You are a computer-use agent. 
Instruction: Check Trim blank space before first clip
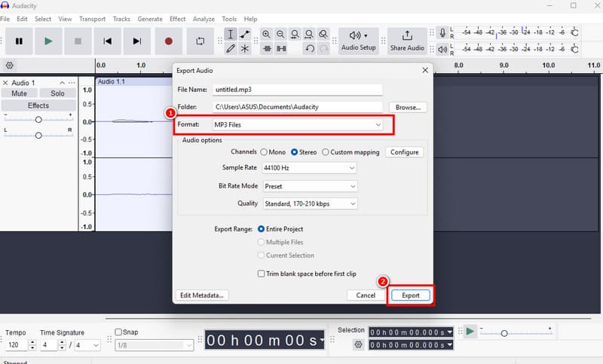[x=261, y=274]
